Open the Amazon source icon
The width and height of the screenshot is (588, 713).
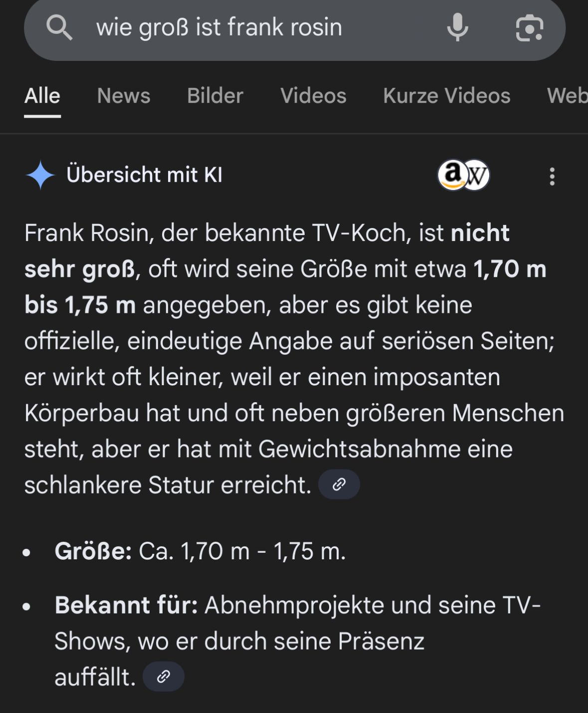pos(451,175)
